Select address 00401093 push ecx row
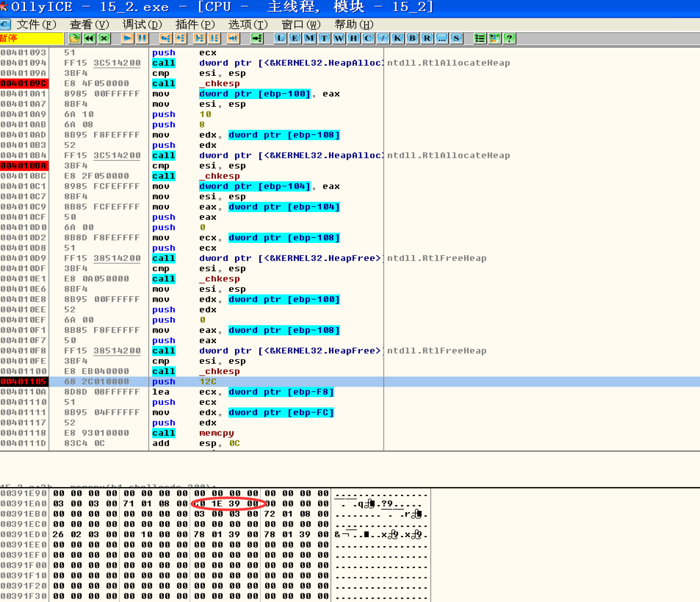 coord(350,53)
